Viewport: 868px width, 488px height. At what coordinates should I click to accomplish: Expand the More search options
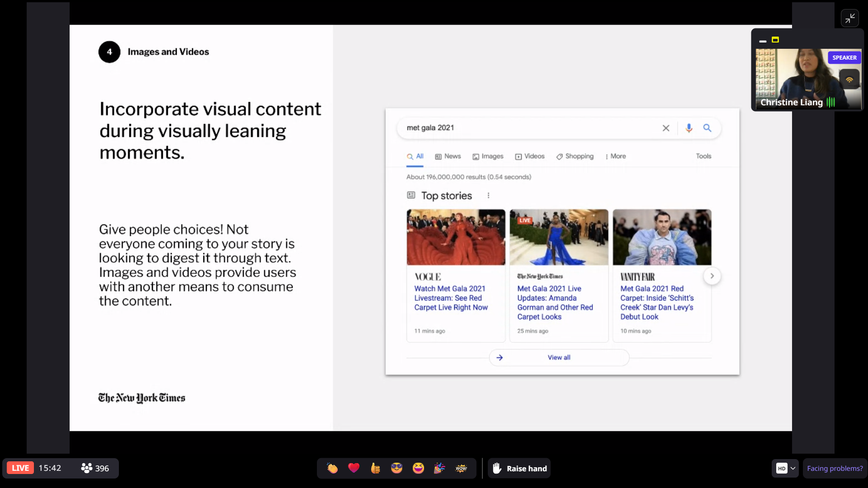pos(615,156)
